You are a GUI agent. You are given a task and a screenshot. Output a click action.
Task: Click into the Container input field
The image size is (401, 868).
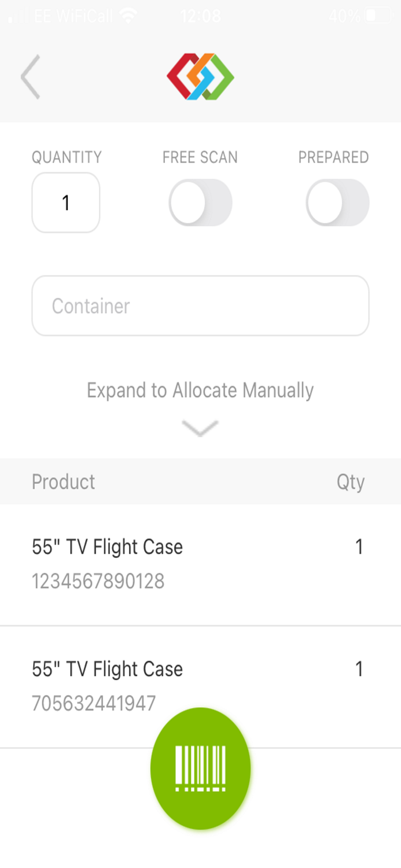[x=200, y=306]
